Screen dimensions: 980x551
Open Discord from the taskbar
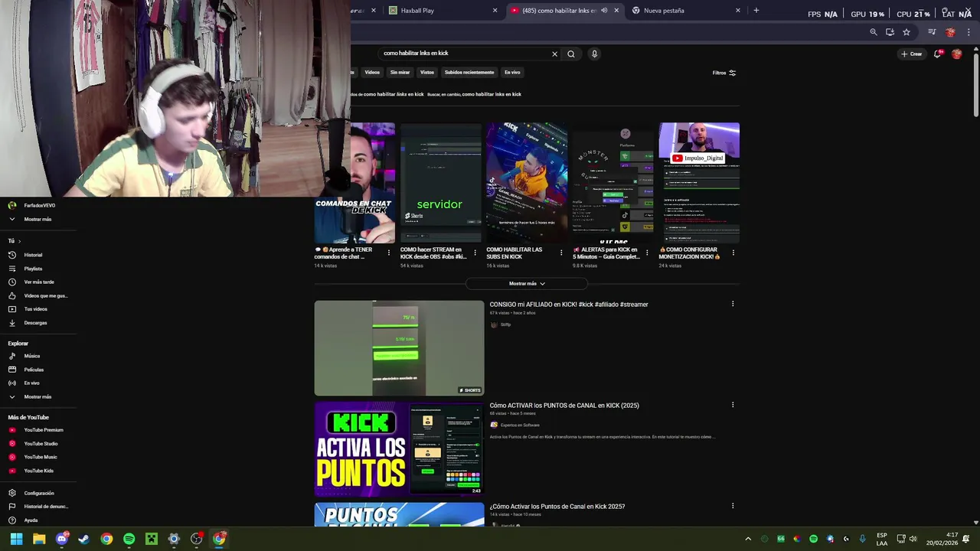[61, 539]
